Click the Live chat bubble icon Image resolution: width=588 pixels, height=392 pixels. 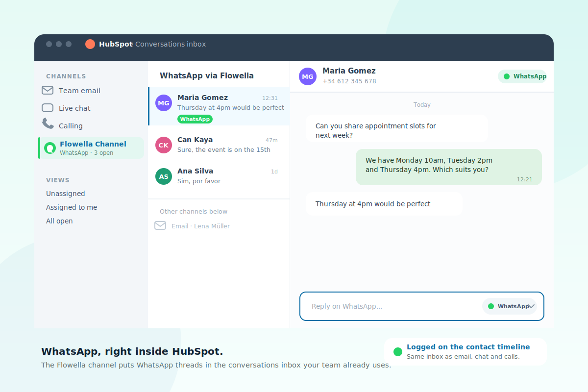tap(48, 108)
